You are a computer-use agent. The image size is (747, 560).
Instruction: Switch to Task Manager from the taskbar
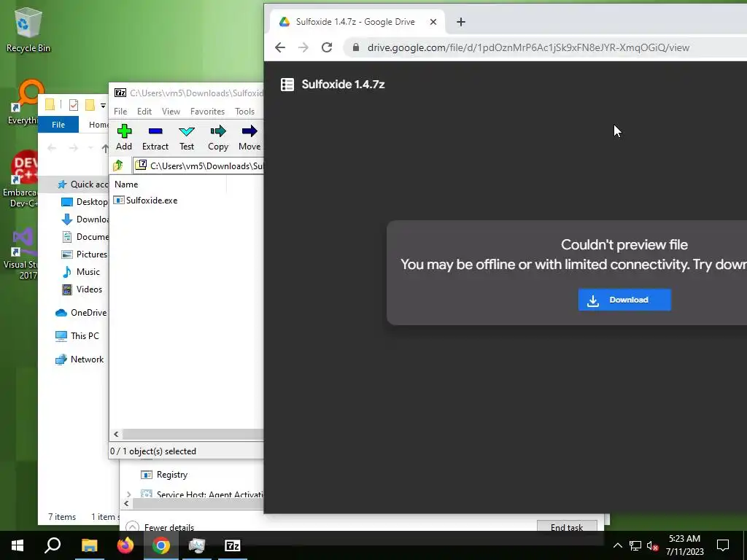tap(197, 545)
